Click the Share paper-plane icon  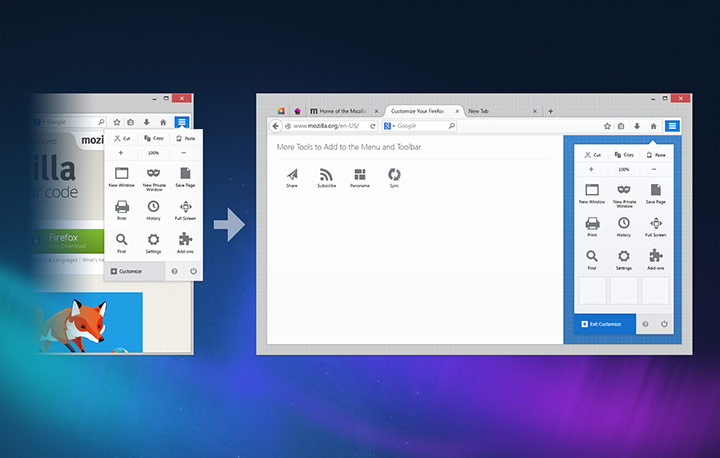click(292, 175)
